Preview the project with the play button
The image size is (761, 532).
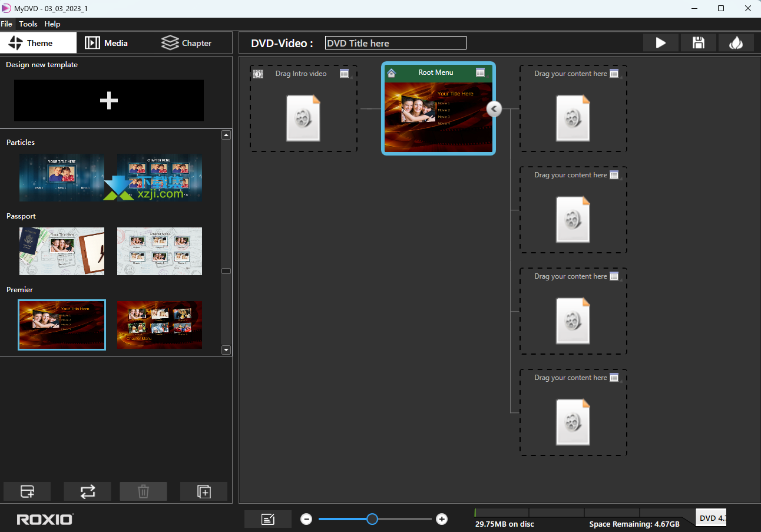click(661, 43)
